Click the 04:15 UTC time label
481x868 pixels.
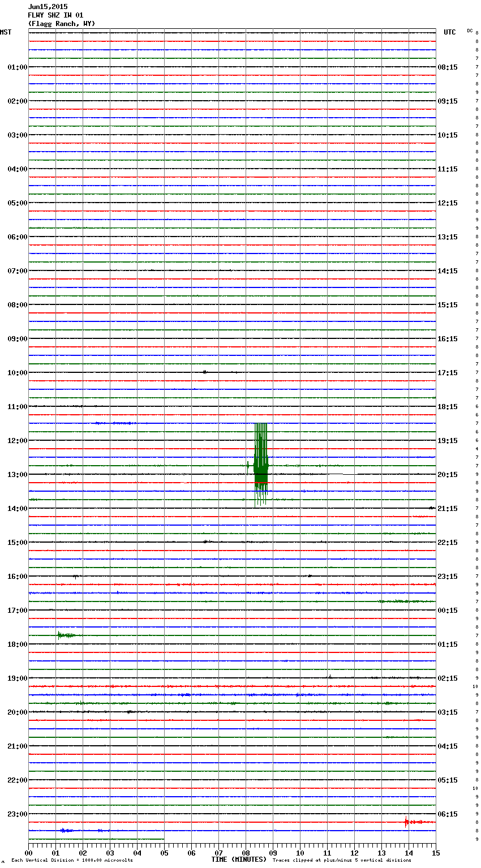coord(448,746)
